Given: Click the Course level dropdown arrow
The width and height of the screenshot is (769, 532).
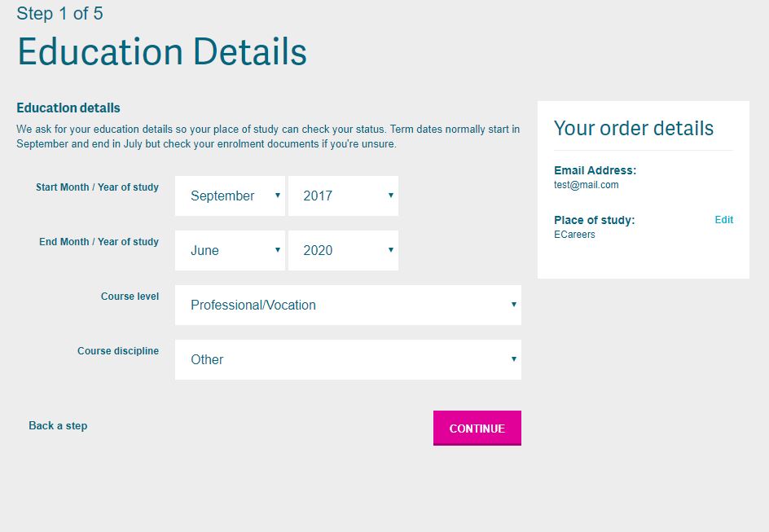Looking at the screenshot, I should (513, 305).
